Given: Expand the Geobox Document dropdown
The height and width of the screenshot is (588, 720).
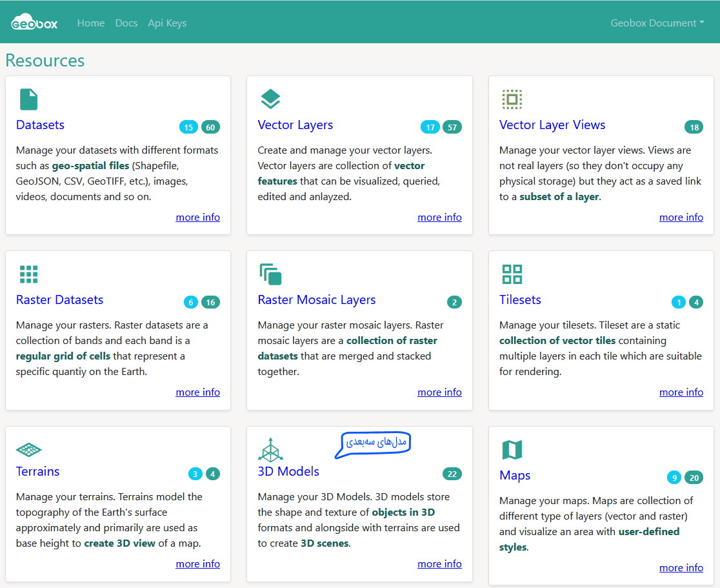Looking at the screenshot, I should point(657,23).
